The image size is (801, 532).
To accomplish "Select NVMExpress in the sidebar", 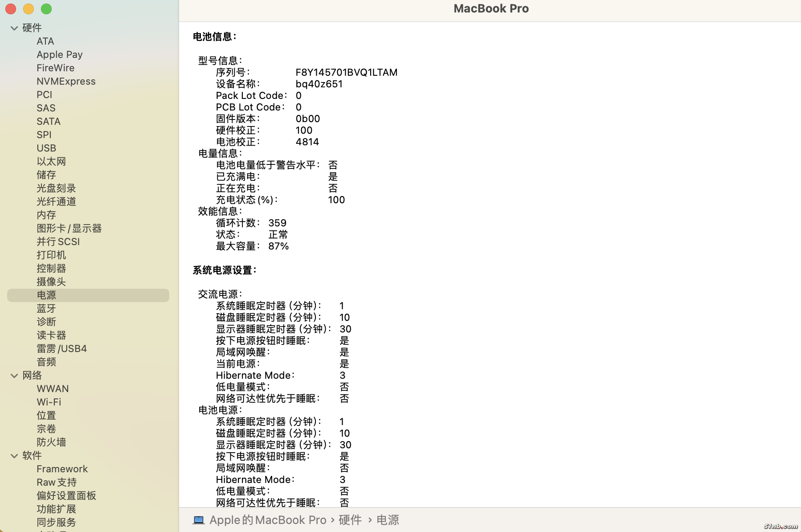I will (x=66, y=81).
